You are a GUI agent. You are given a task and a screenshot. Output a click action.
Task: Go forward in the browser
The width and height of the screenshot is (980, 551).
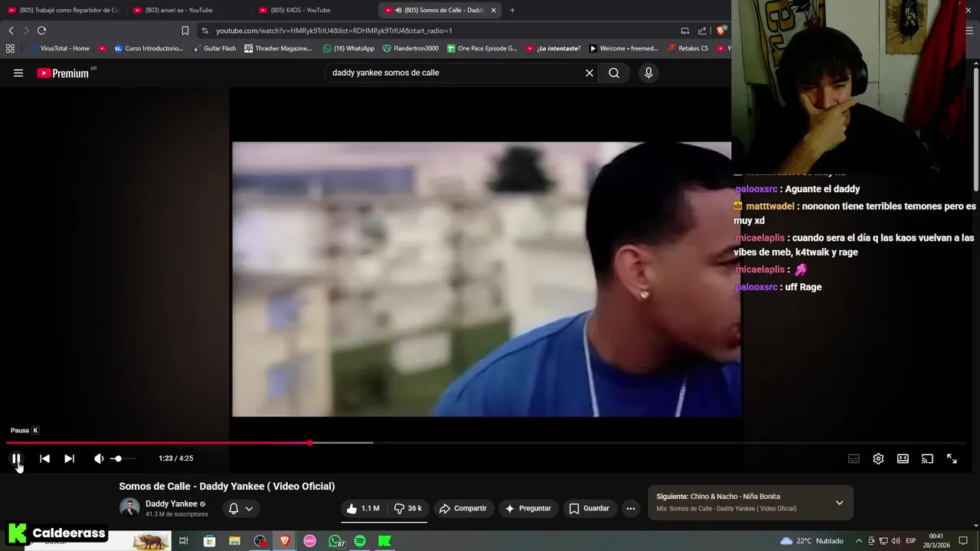[x=26, y=31]
